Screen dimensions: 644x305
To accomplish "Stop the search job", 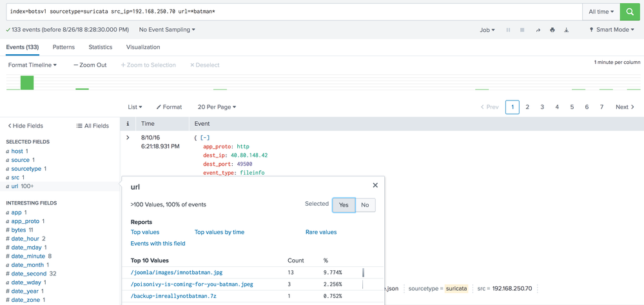I will tap(522, 30).
